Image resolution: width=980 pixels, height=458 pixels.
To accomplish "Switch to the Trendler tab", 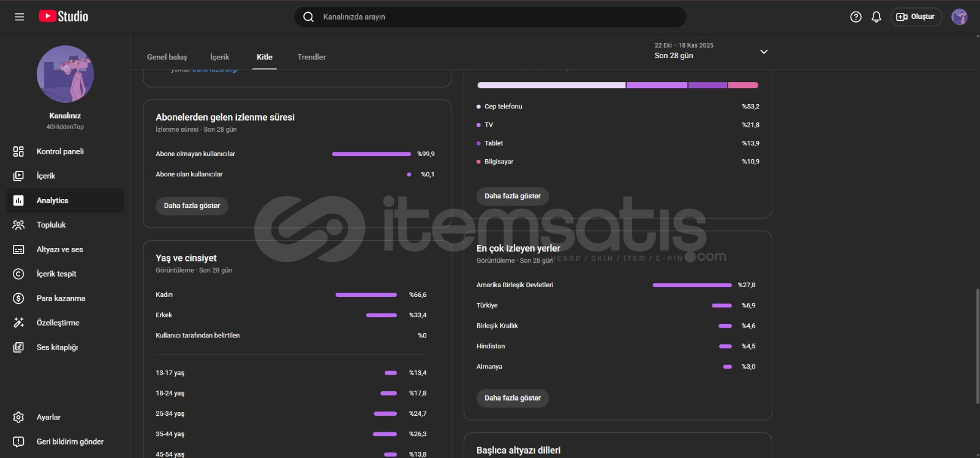I will point(311,57).
